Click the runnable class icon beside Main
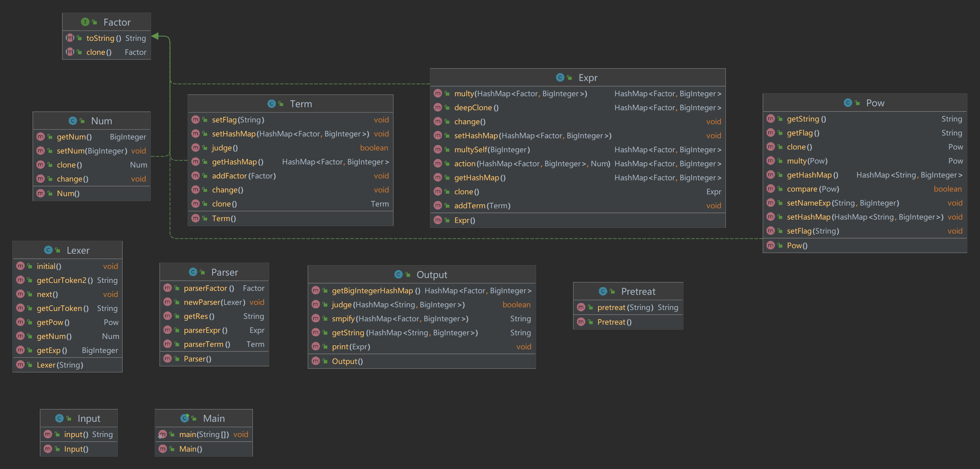 [185, 418]
